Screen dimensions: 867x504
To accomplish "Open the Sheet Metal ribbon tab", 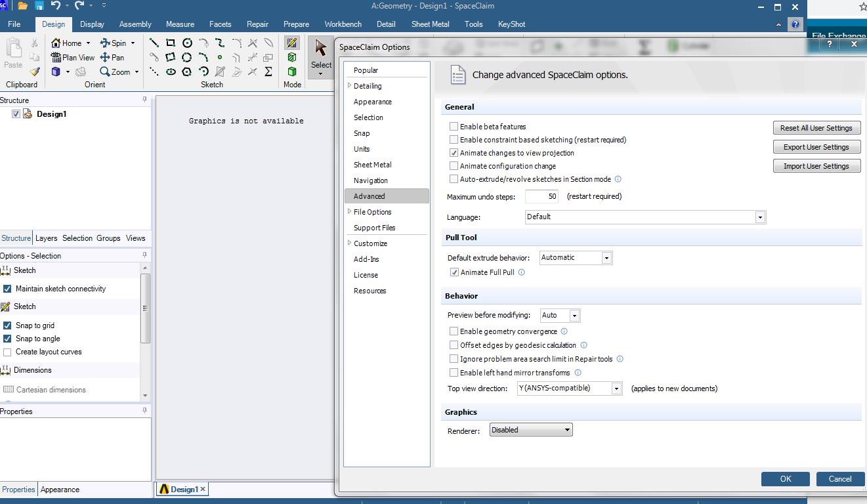I will [430, 24].
